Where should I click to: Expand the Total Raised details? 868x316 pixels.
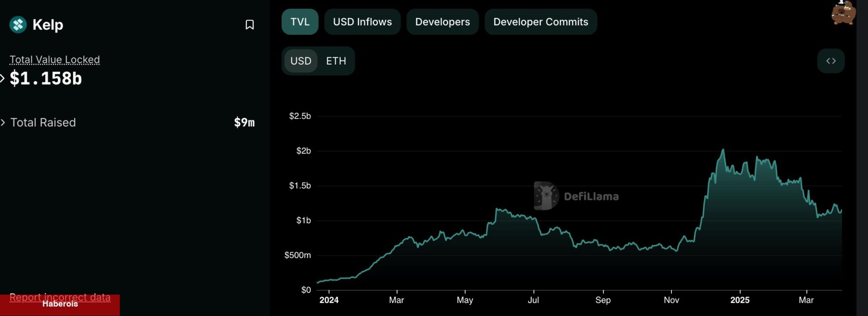click(x=3, y=122)
